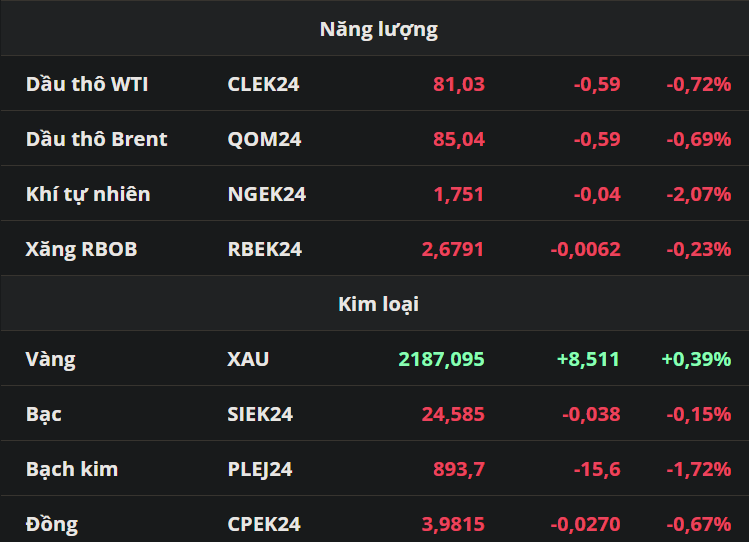The width and height of the screenshot is (749, 542).
Task: Click the Kim loại section header
Action: tap(378, 304)
